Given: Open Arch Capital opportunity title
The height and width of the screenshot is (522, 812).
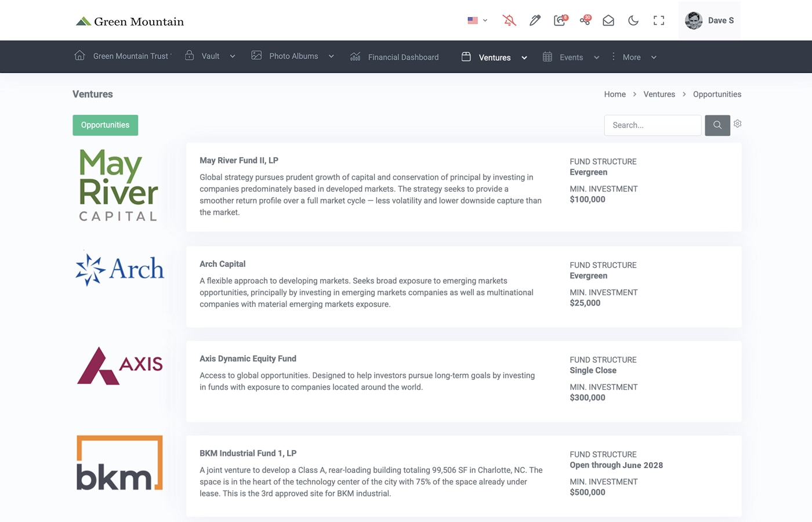Looking at the screenshot, I should (222, 264).
